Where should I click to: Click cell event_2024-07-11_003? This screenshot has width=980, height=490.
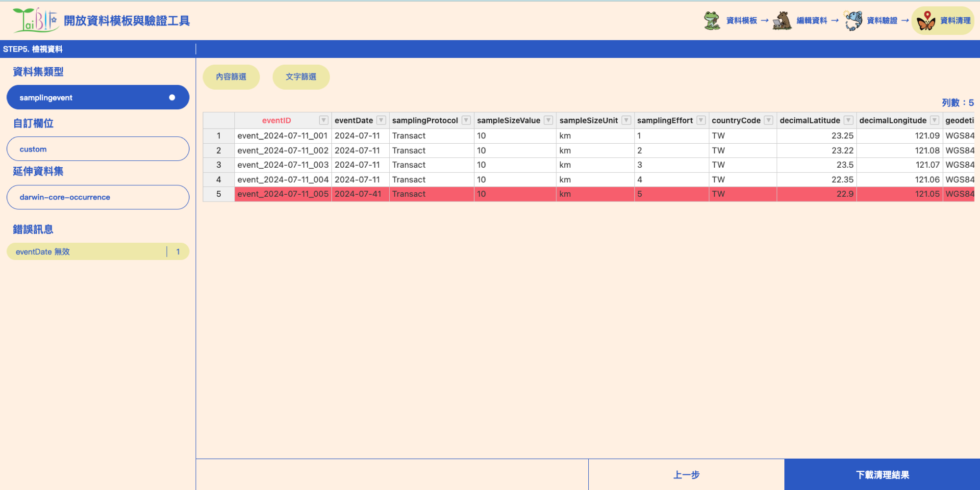(283, 165)
